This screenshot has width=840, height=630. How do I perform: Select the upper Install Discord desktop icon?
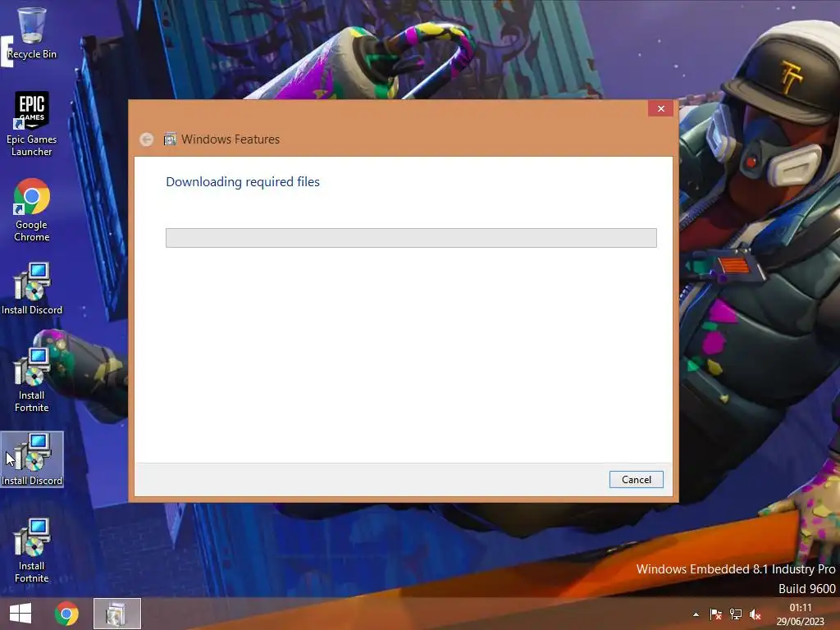point(32,288)
